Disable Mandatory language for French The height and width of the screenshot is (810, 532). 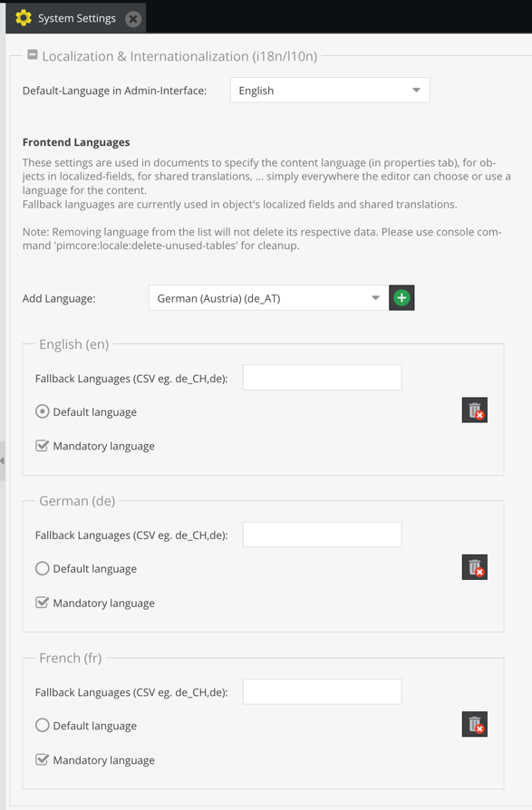click(x=42, y=759)
